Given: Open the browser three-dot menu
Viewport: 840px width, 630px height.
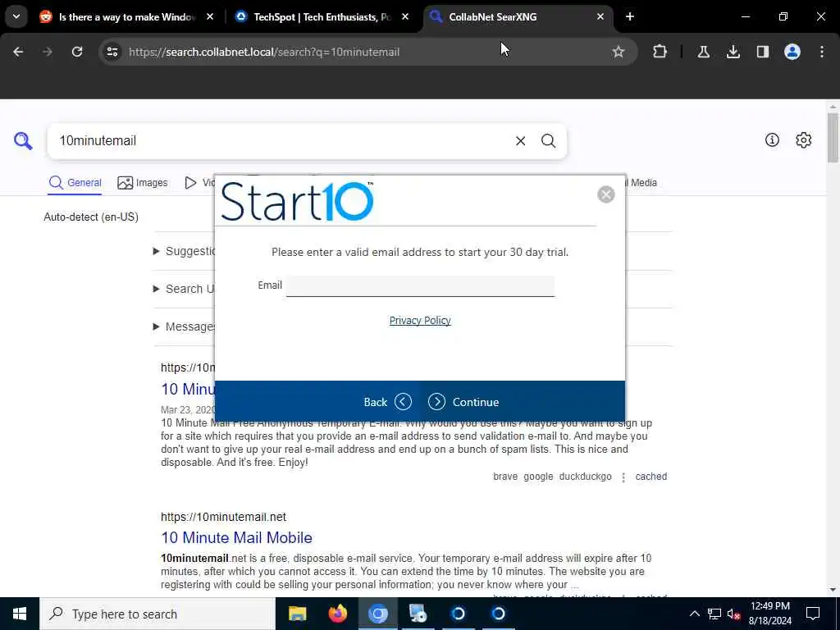Looking at the screenshot, I should [x=822, y=52].
